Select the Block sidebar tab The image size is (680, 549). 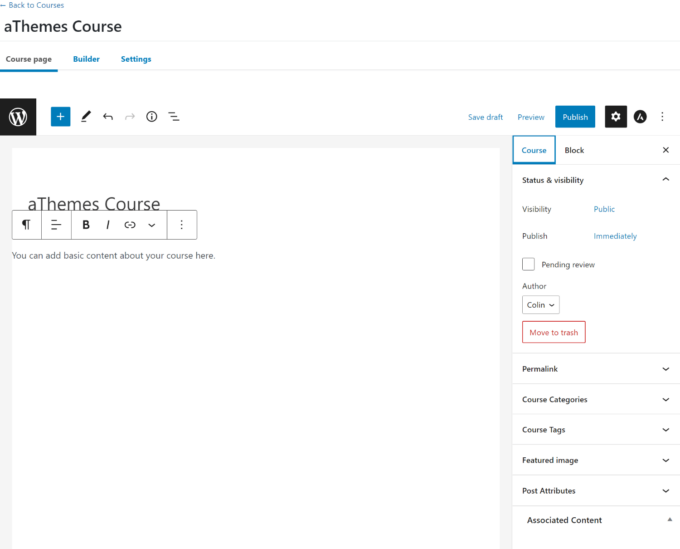click(x=574, y=150)
